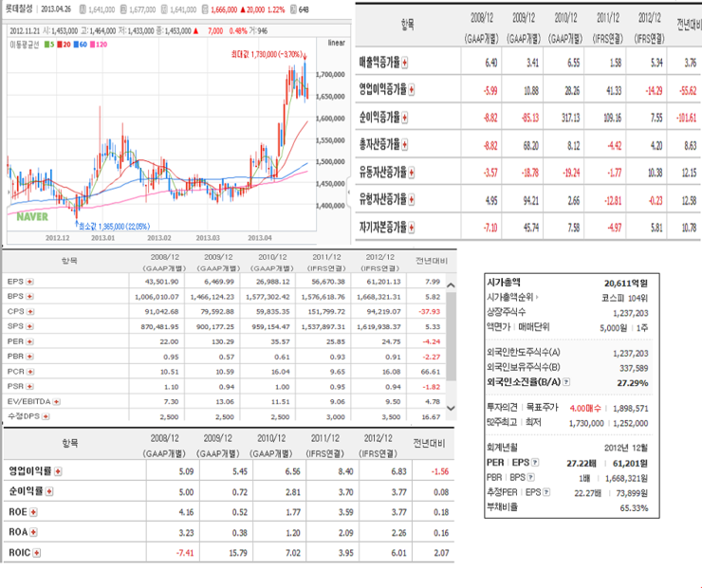Click the red plus icon beside SPS

coord(29,326)
